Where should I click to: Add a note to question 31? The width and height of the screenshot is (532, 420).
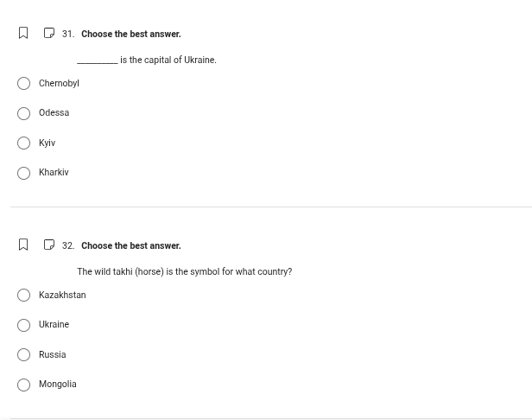49,34
